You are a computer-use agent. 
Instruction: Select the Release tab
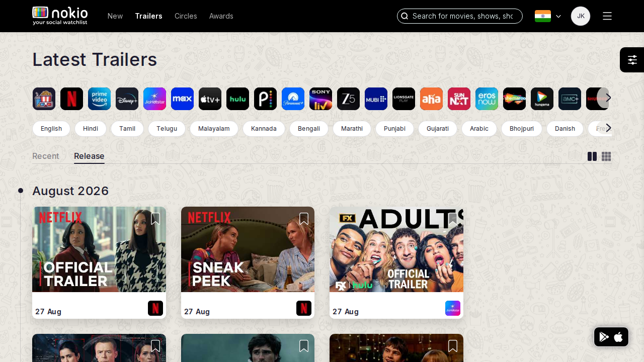coord(89,156)
